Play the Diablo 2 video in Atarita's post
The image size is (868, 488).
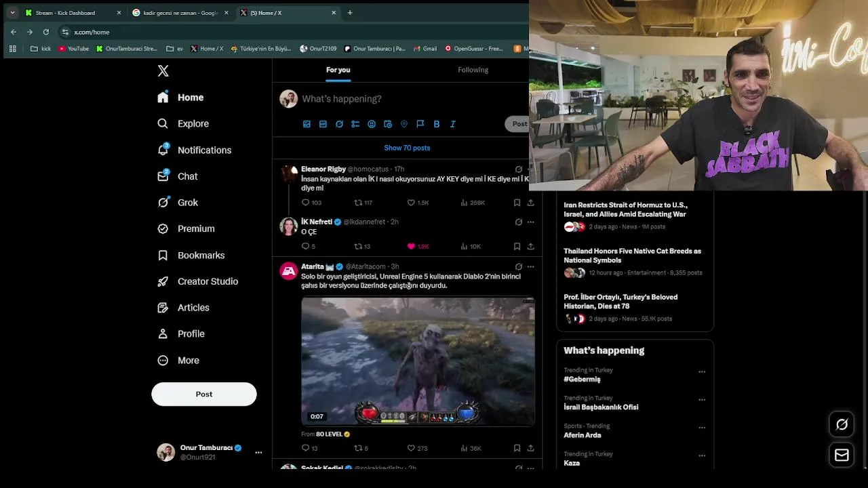418,362
